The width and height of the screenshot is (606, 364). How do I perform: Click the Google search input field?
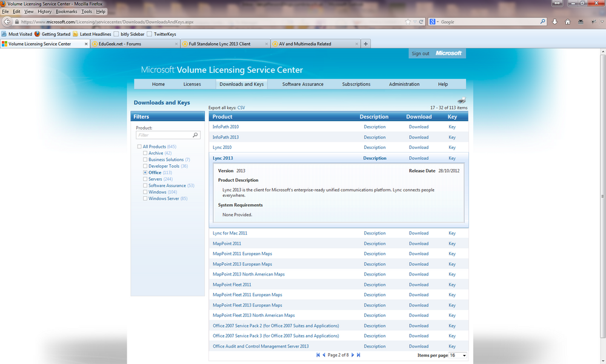click(489, 22)
